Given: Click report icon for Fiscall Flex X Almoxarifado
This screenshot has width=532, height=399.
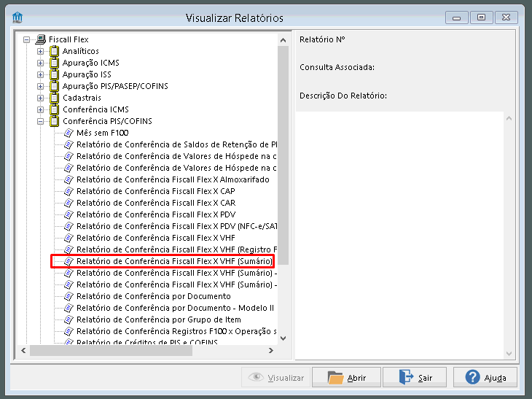Looking at the screenshot, I should [69, 179].
